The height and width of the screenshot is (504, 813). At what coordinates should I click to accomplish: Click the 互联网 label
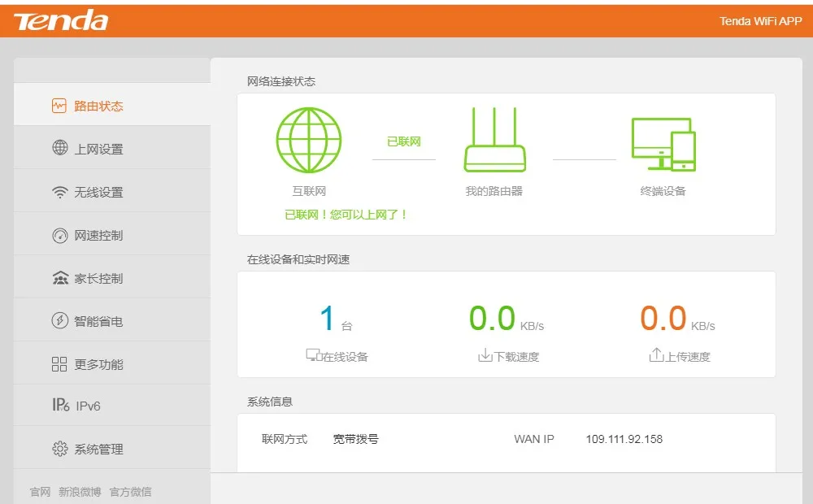click(309, 191)
